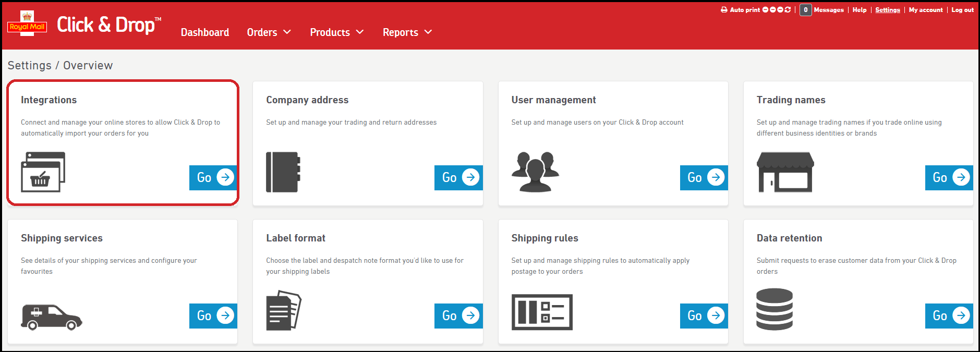Open the Help link
Image resolution: width=980 pixels, height=352 pixels.
pos(859,10)
